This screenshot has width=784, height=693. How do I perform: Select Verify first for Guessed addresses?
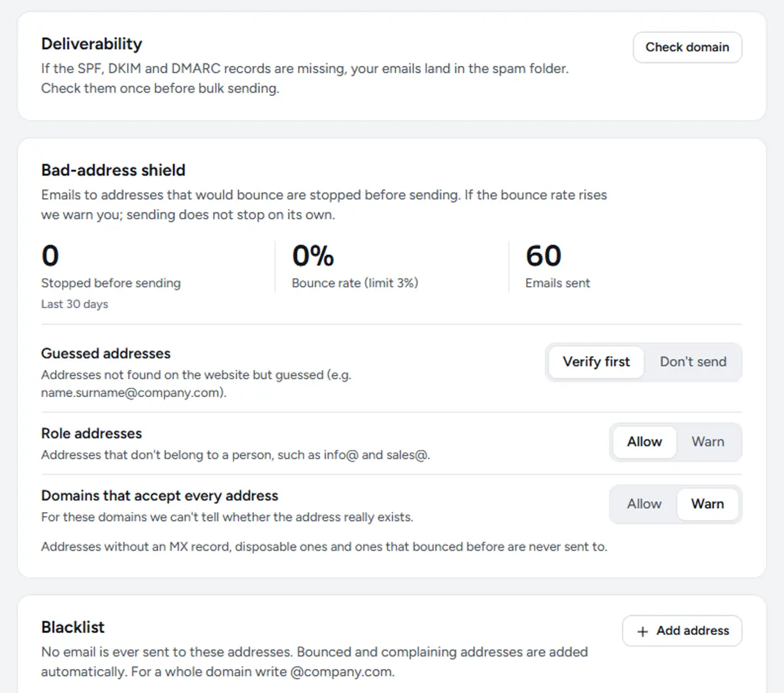596,362
